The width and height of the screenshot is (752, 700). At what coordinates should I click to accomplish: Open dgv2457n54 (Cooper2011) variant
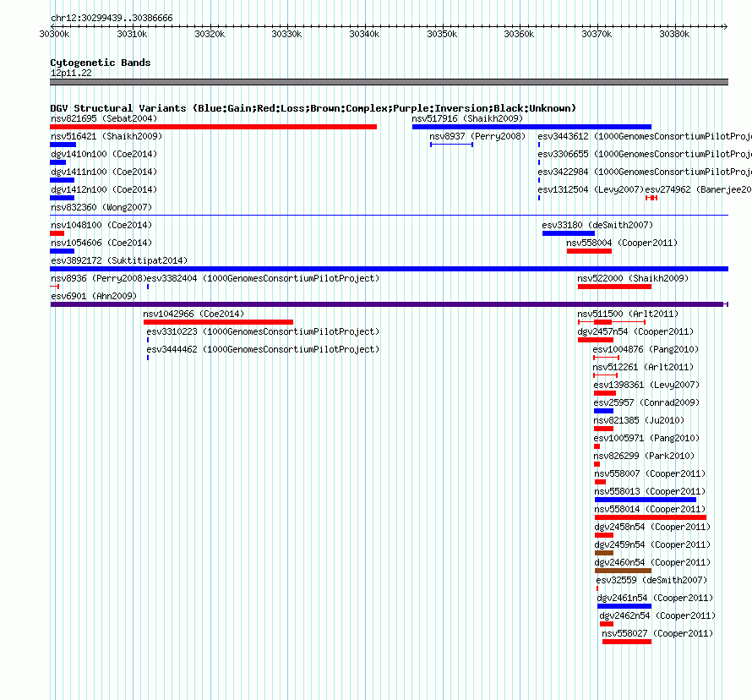(x=635, y=331)
